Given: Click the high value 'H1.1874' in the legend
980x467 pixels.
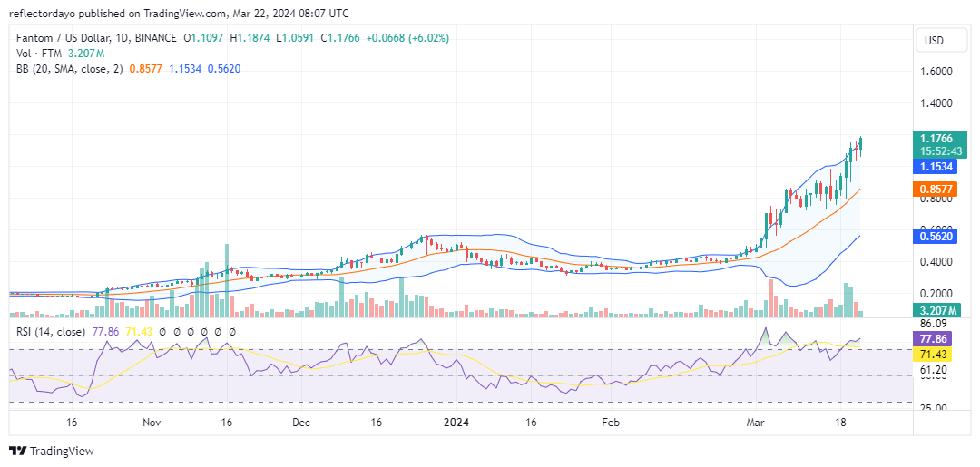Looking at the screenshot, I should [x=250, y=38].
